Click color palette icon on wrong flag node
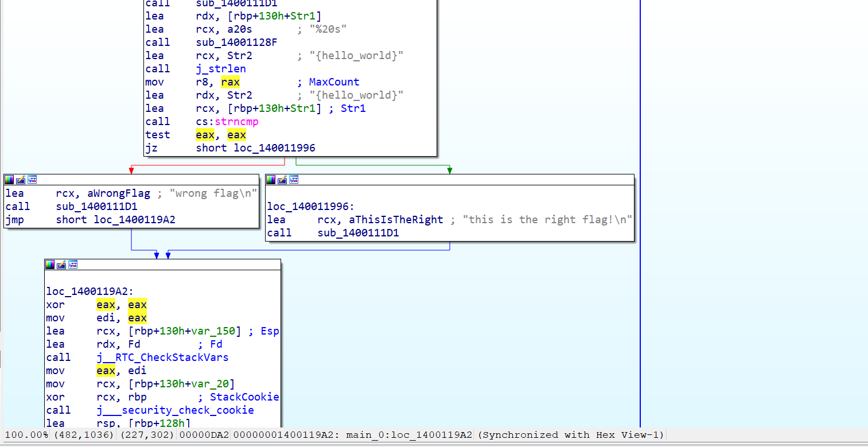The width and height of the screenshot is (868, 447). pos(9,180)
